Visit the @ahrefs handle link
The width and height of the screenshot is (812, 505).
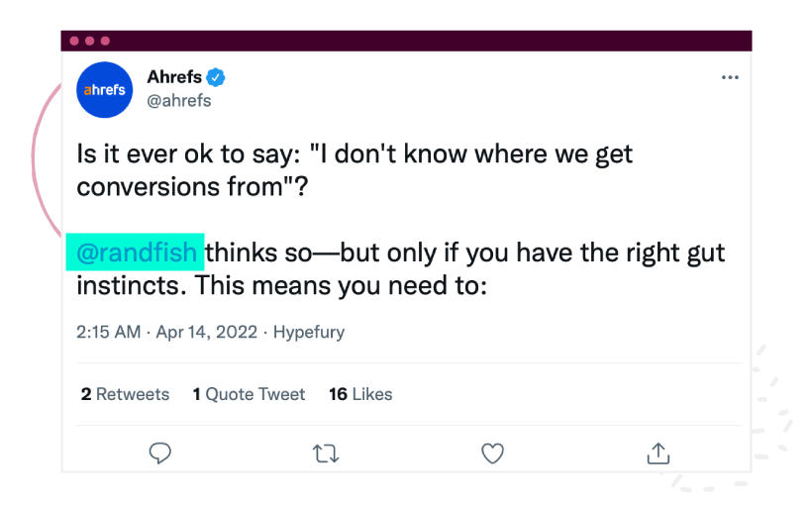pyautogui.click(x=178, y=100)
